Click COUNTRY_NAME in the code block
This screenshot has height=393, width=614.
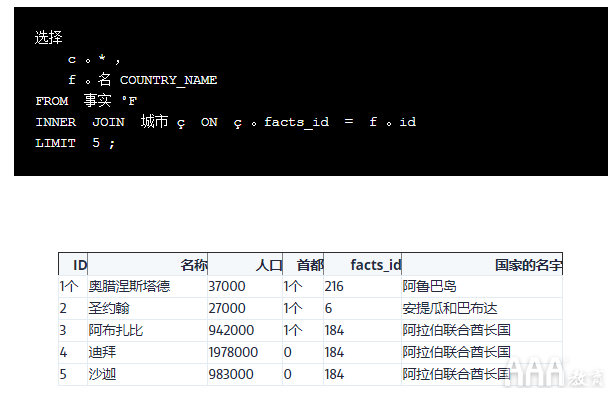pos(168,80)
